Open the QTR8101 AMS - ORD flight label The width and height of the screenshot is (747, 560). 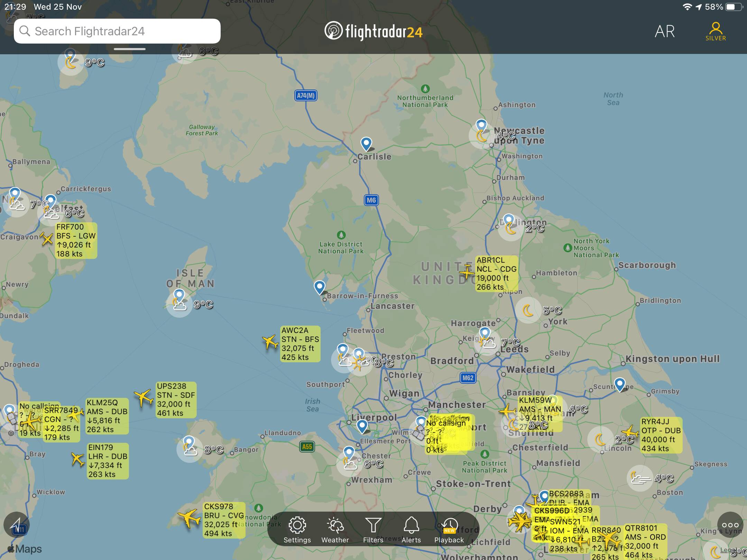[x=645, y=542]
